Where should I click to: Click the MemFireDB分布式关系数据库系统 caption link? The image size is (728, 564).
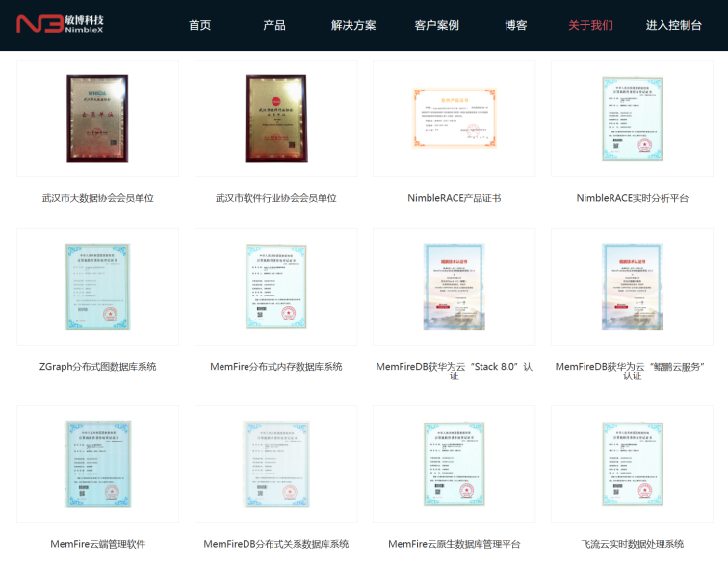point(275,544)
